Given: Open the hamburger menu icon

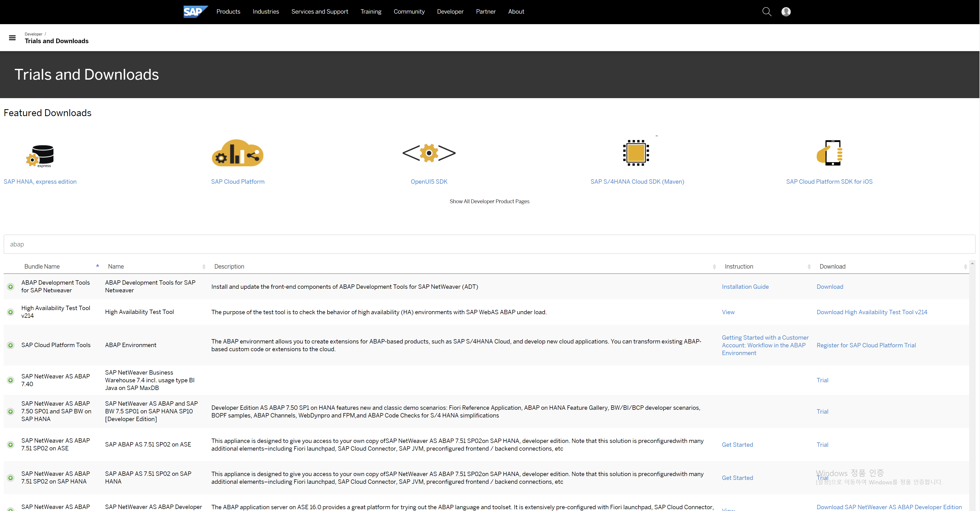Looking at the screenshot, I should (x=12, y=38).
